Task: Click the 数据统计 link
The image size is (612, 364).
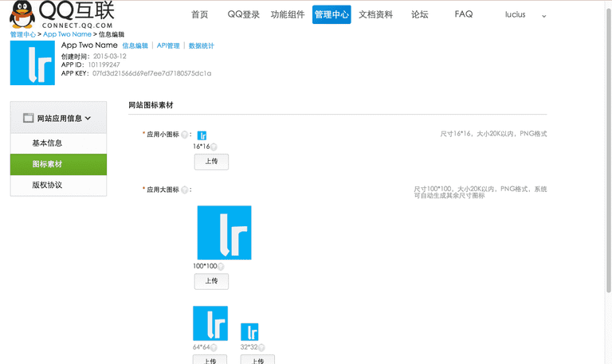Action: tap(201, 46)
